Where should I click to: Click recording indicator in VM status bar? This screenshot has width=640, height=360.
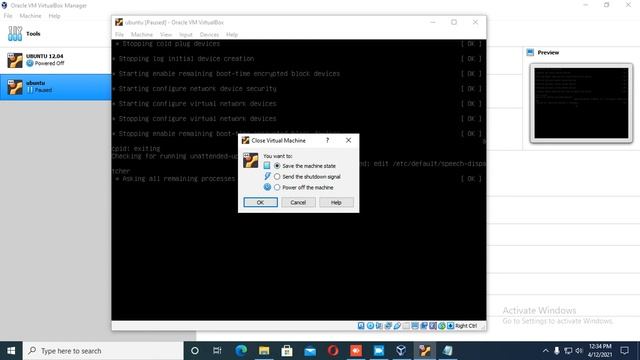click(424, 326)
